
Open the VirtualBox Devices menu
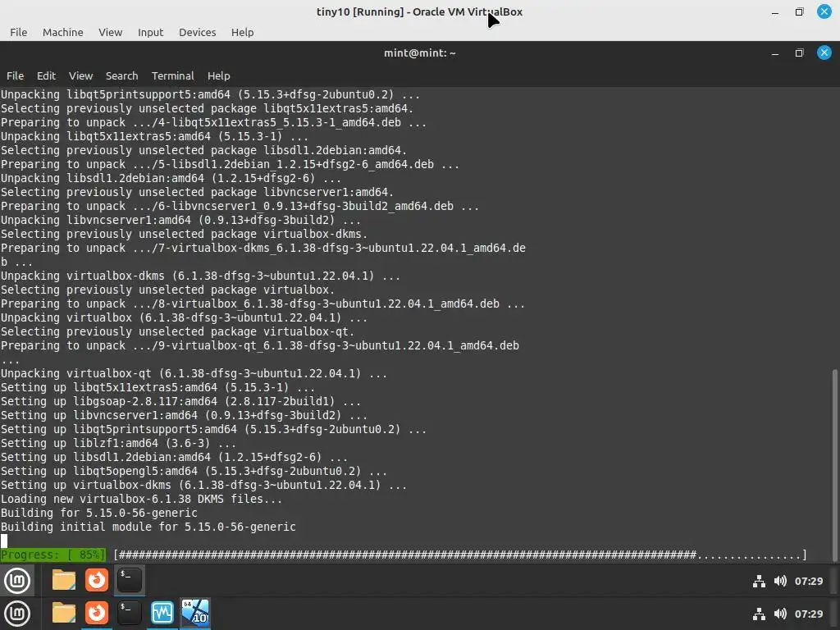pyautogui.click(x=197, y=32)
